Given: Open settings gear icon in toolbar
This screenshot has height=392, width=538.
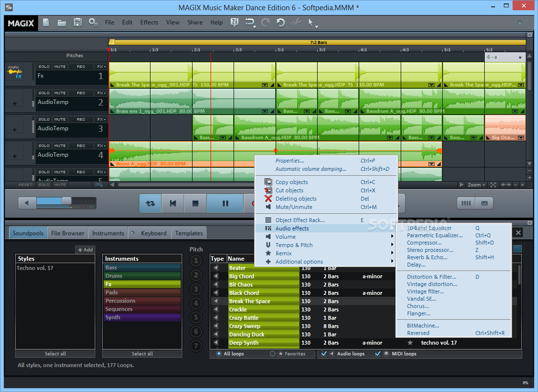Looking at the screenshot, I should [93, 22].
